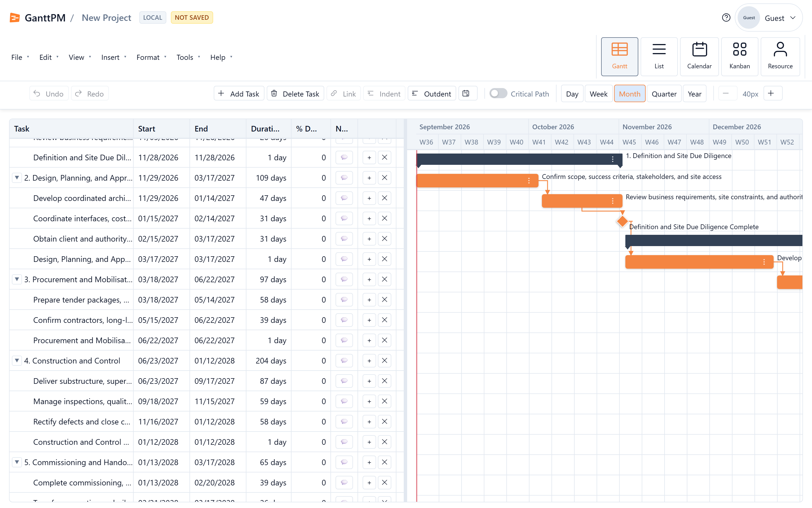Image resolution: width=812 pixels, height=508 pixels.
Task: Set timeline scale to Year
Action: (694, 94)
